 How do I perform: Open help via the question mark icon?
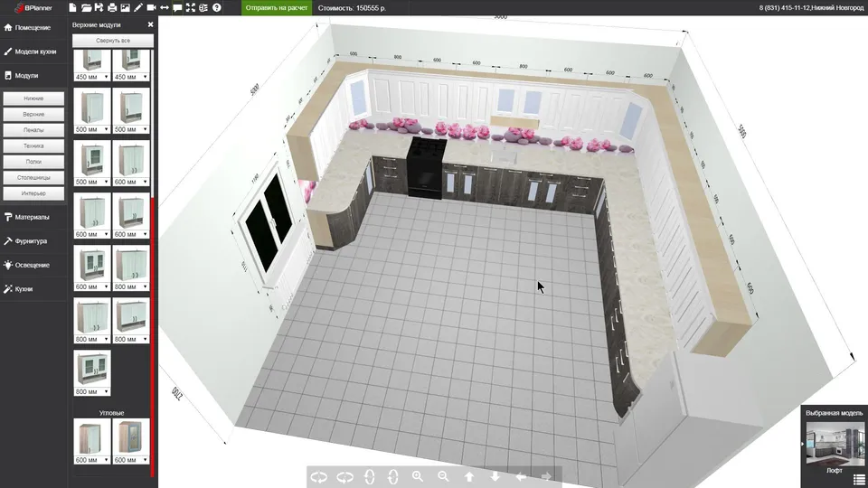pyautogui.click(x=217, y=8)
